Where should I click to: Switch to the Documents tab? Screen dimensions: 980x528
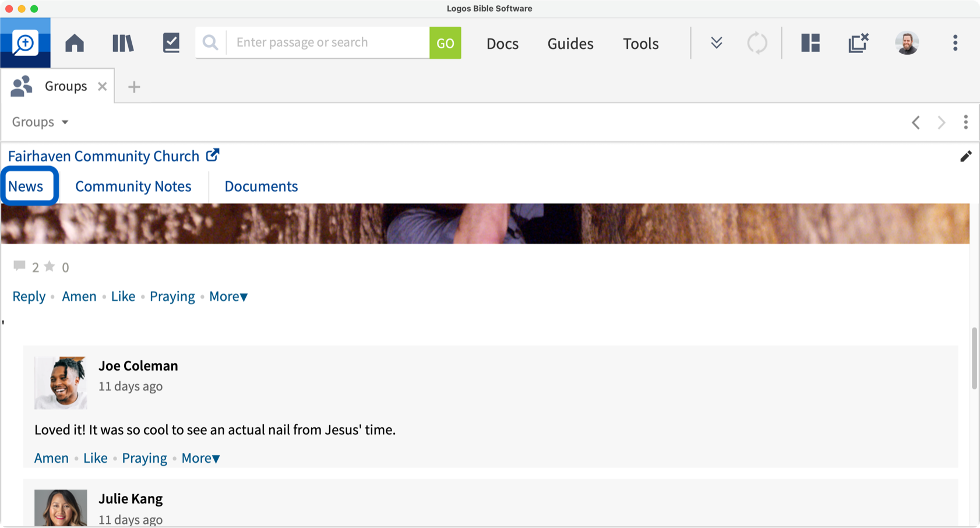tap(261, 186)
